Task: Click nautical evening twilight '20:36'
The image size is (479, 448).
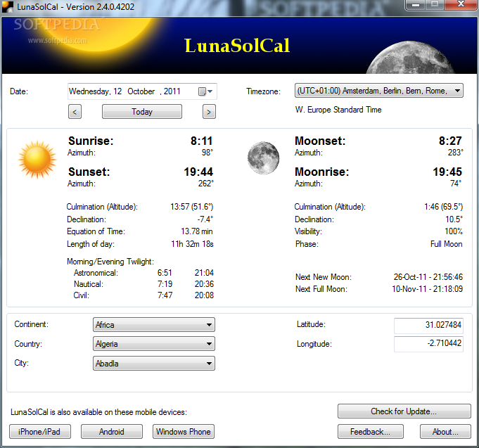Action: click(204, 284)
